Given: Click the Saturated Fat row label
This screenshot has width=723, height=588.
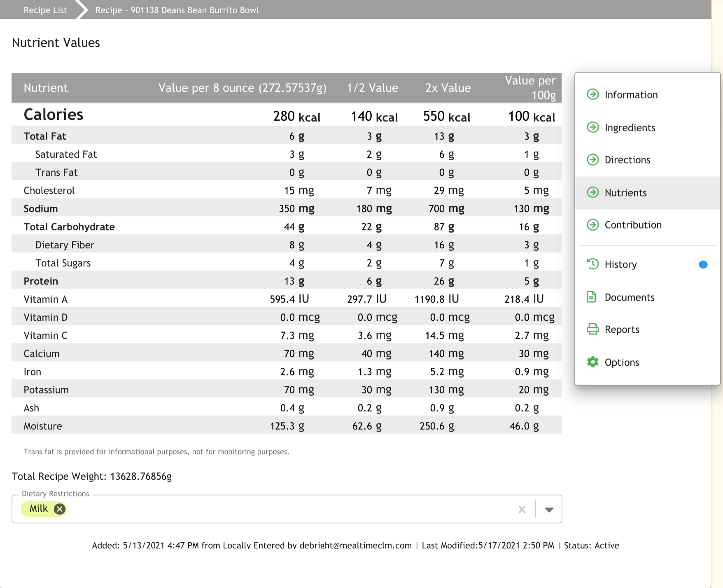Looking at the screenshot, I should pyautogui.click(x=66, y=154).
